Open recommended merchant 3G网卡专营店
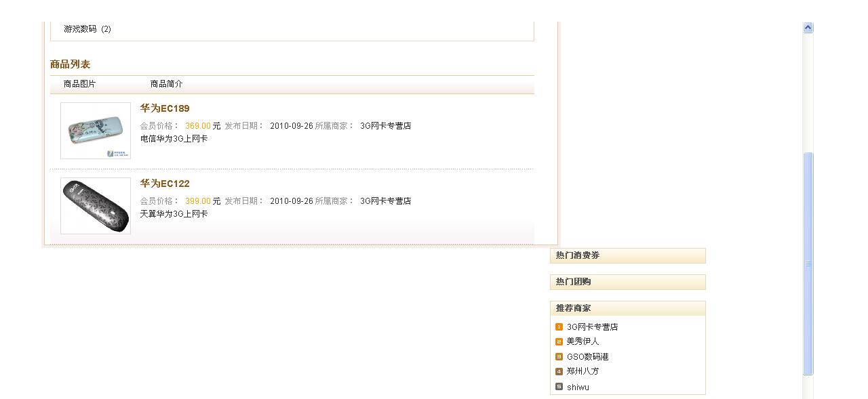Viewport: 868px width, 399px height. click(x=592, y=327)
